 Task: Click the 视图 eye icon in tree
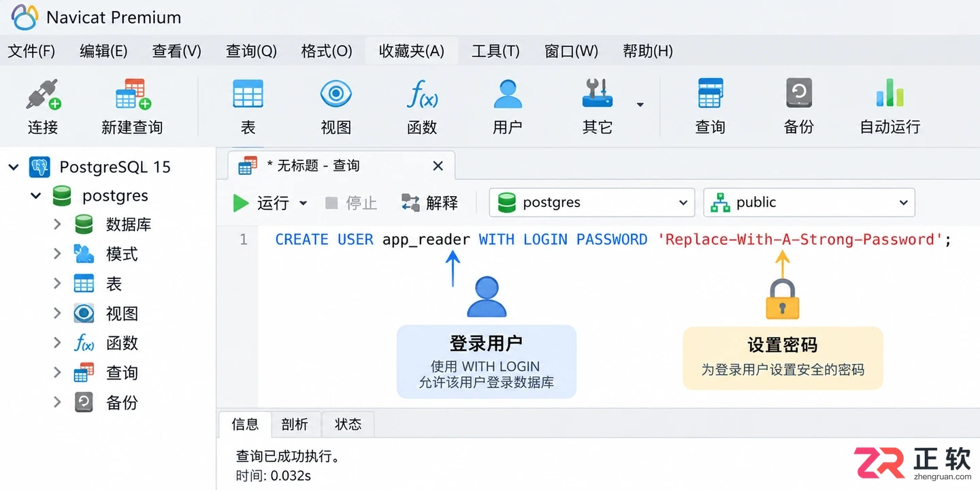click(x=84, y=313)
